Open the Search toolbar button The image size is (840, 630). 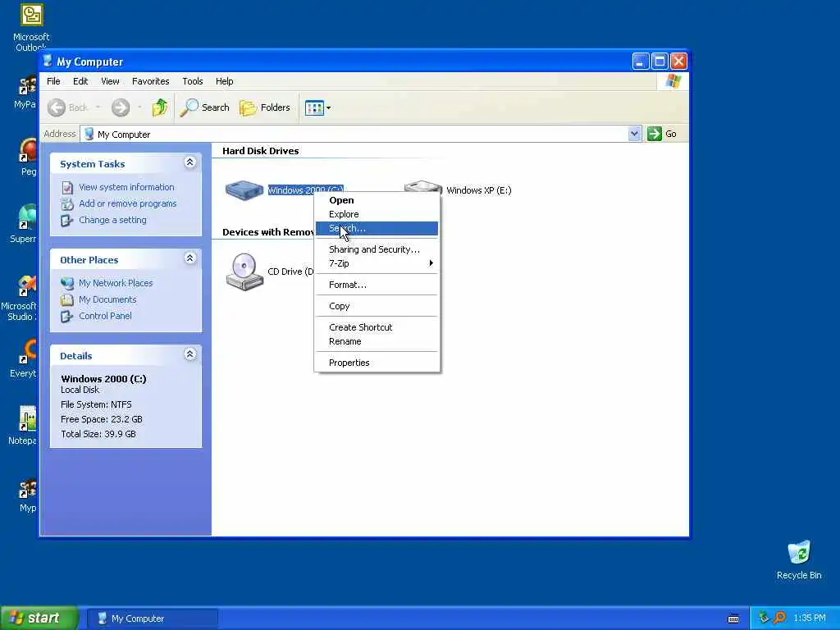pyautogui.click(x=204, y=107)
